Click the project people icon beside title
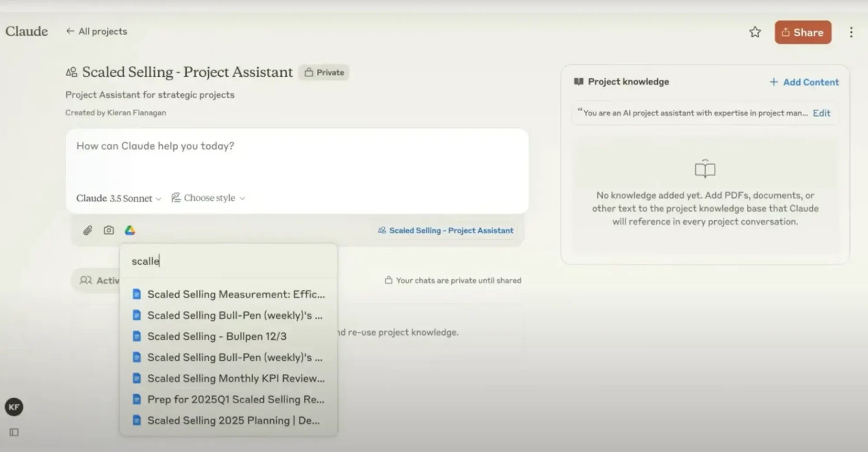The height and width of the screenshot is (452, 868). click(x=71, y=72)
